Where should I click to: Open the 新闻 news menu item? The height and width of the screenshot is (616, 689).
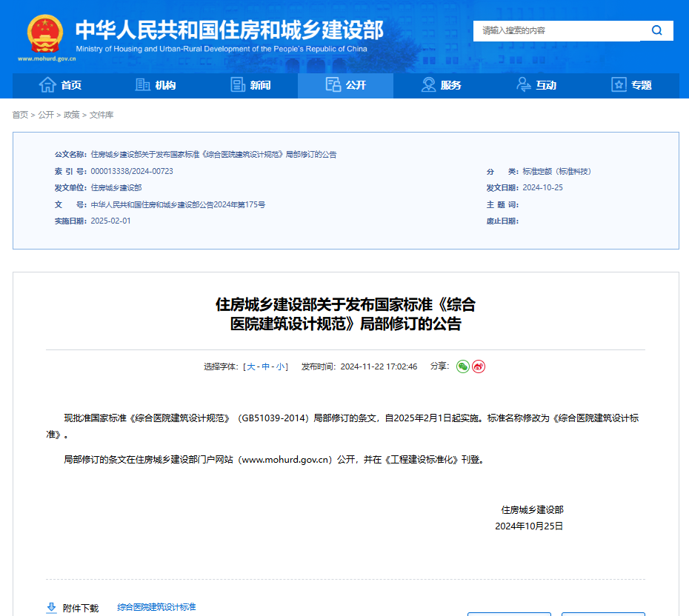(250, 85)
